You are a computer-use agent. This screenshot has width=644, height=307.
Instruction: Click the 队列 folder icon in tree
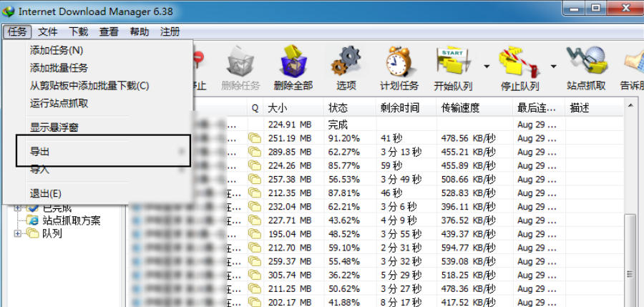coord(32,234)
